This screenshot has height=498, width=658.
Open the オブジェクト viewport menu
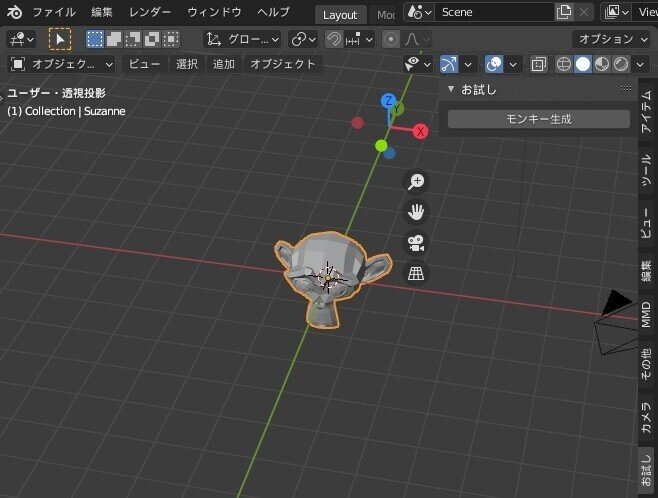pos(283,64)
